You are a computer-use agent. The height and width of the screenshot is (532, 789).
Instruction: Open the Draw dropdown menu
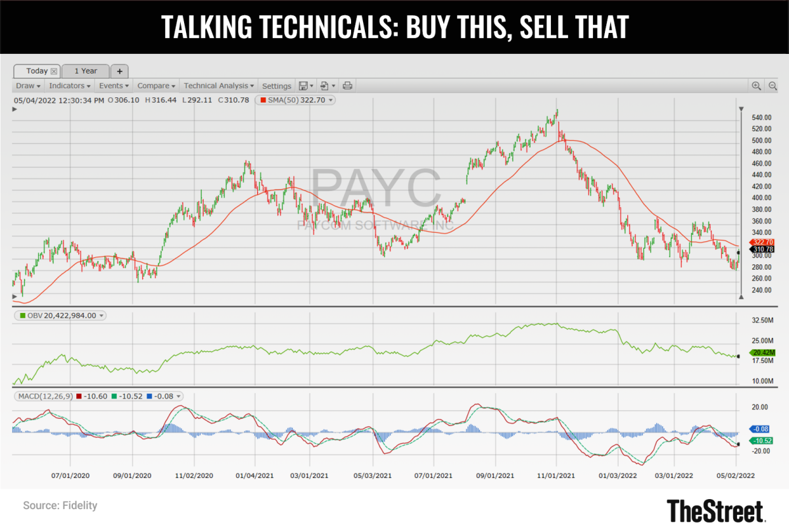pyautogui.click(x=28, y=85)
